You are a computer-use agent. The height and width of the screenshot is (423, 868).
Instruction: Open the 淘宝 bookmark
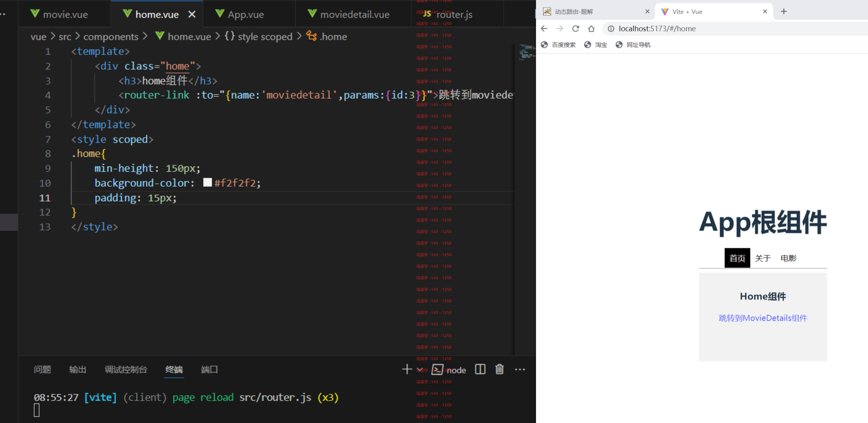pyautogui.click(x=596, y=45)
